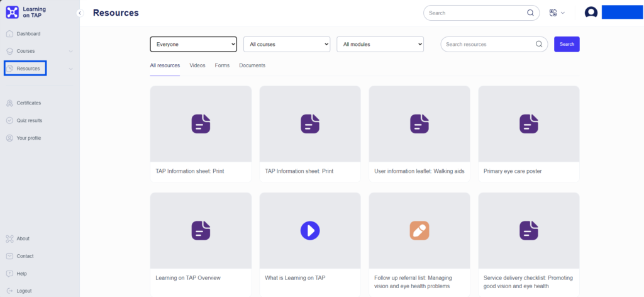
Task: Expand the Courses sidebar submenu
Action: pyautogui.click(x=70, y=51)
